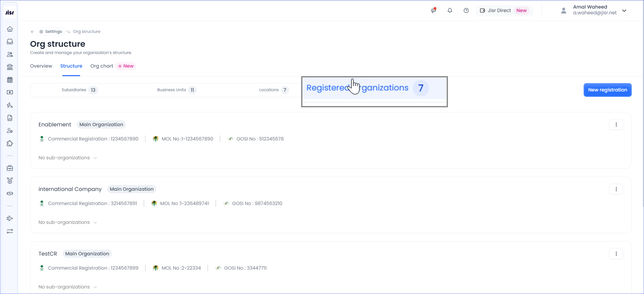Click the reports document sidebar icon
Screen dimensions: 644x294
10,118
